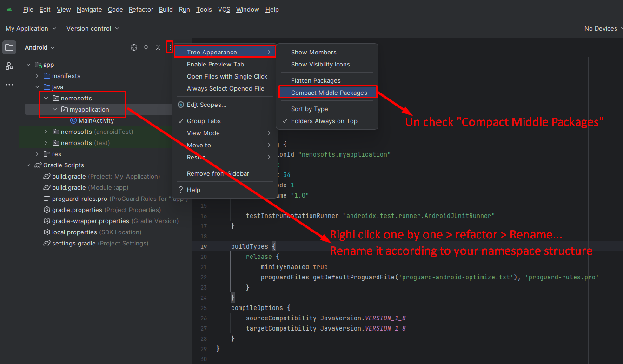Image resolution: width=623 pixels, height=364 pixels.
Task: Expand the manifests folder
Action: 37,76
